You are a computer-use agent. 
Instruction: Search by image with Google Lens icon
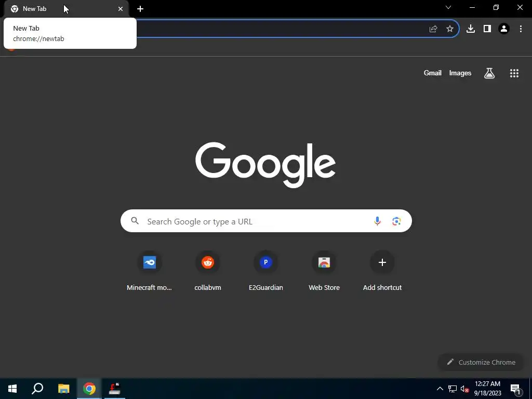396,221
